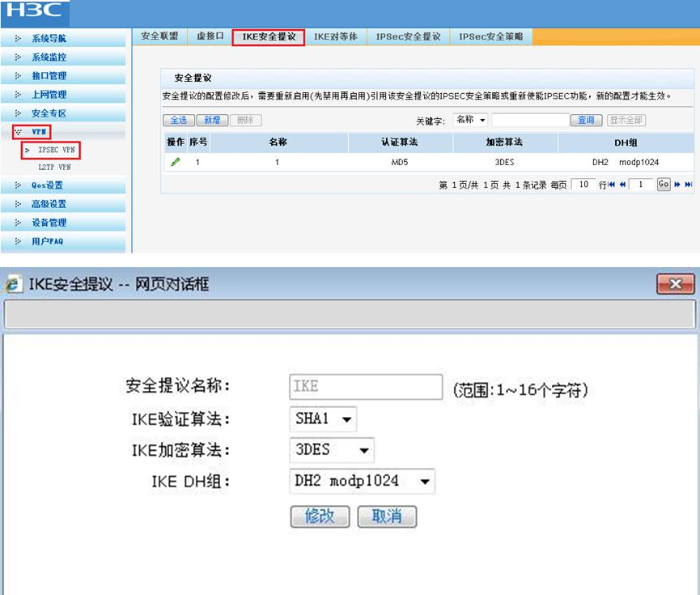Viewport: 700px width, 595px height.
Task: Jump to the last page arrow icon
Action: pyautogui.click(x=689, y=185)
